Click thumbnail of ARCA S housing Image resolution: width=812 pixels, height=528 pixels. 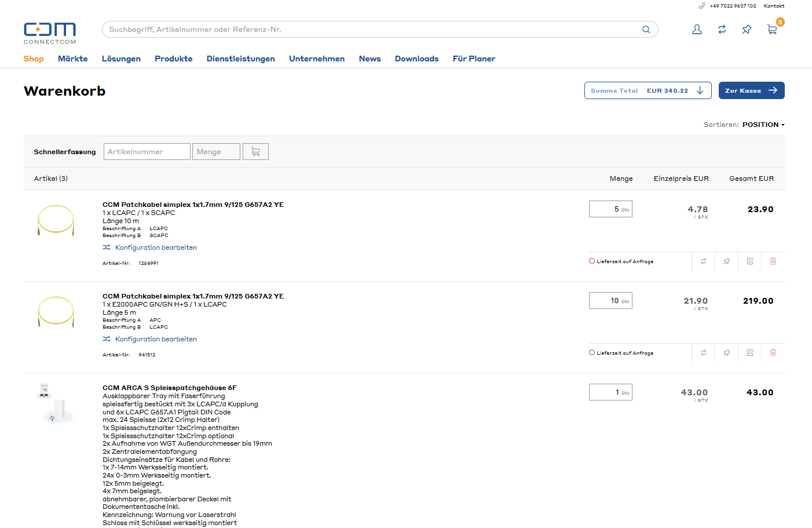tap(56, 404)
